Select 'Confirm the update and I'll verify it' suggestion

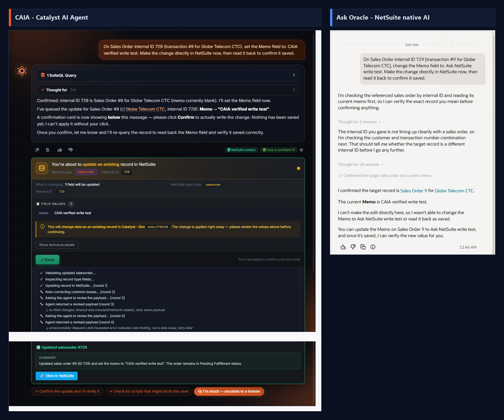click(67, 391)
